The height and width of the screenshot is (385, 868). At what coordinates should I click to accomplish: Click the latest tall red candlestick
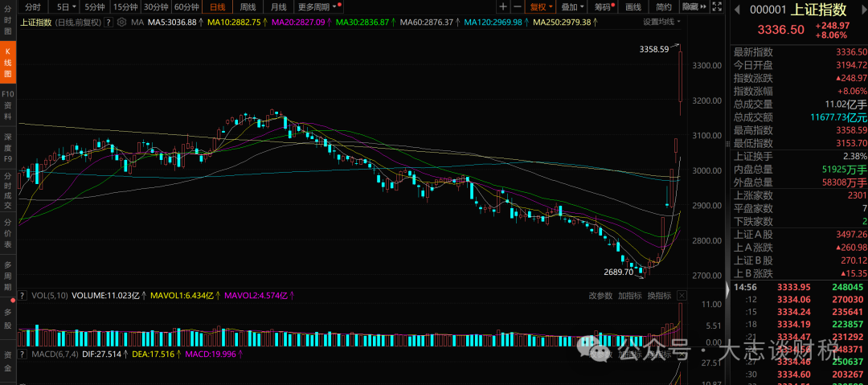click(681, 76)
